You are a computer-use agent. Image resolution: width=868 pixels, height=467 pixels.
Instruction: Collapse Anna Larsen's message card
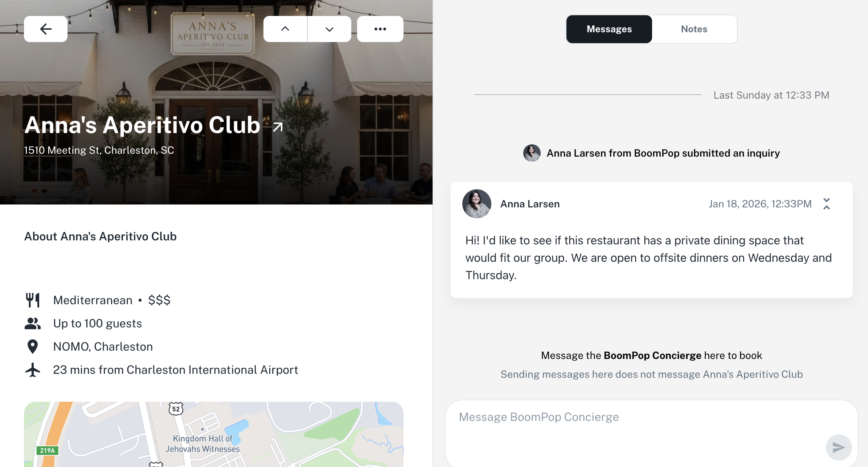point(827,204)
